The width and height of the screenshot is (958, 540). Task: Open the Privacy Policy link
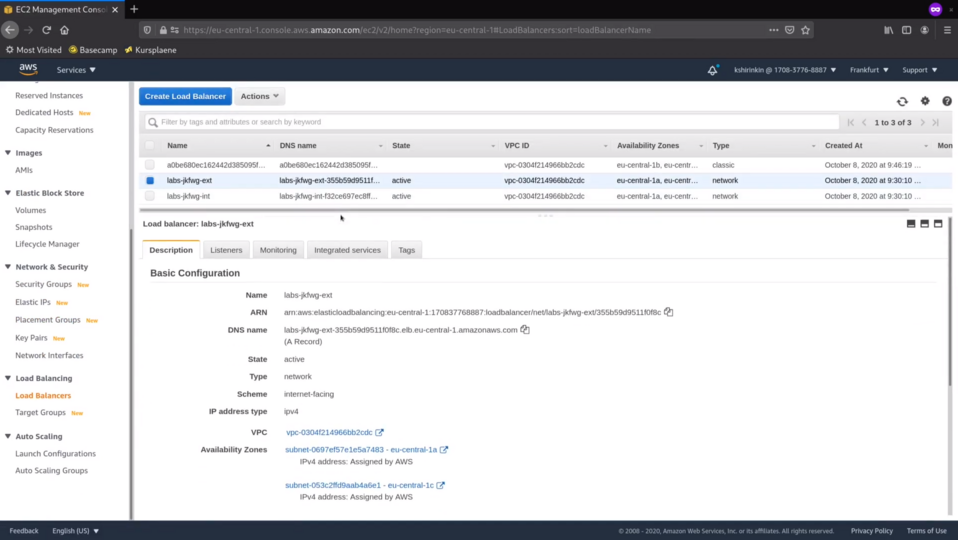click(x=871, y=531)
